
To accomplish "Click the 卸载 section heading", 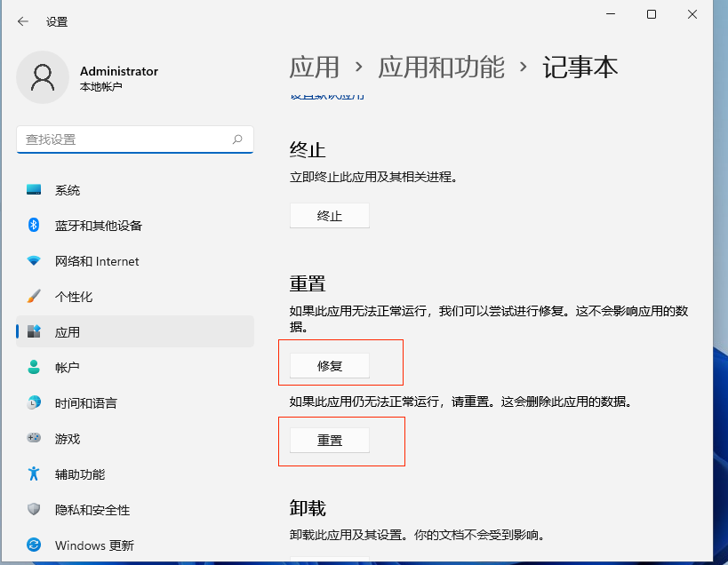I will coord(308,508).
